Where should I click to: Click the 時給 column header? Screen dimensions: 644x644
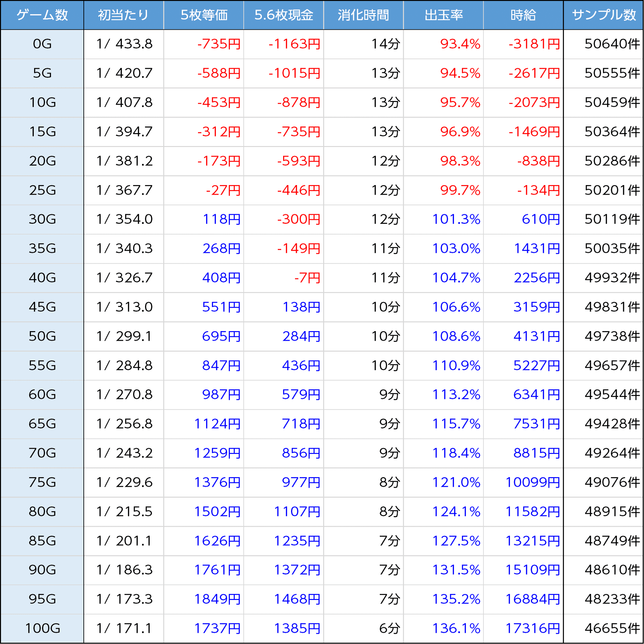click(x=523, y=15)
